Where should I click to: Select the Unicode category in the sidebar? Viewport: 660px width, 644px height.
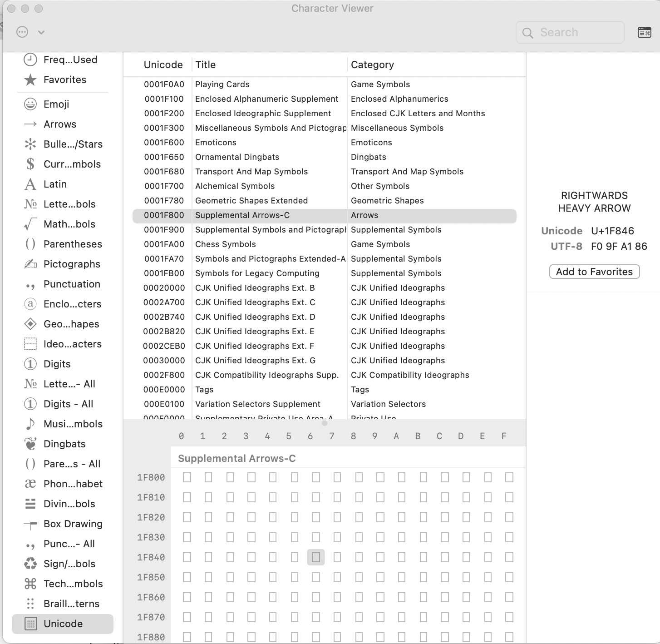pyautogui.click(x=63, y=624)
